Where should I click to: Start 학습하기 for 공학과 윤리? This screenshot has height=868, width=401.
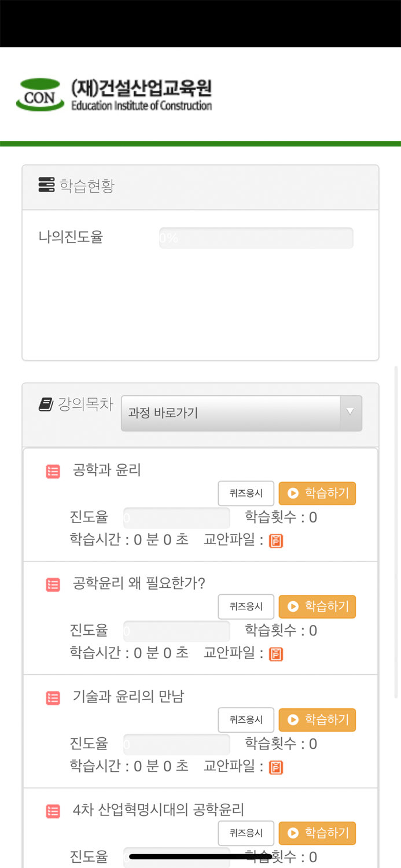317,493
